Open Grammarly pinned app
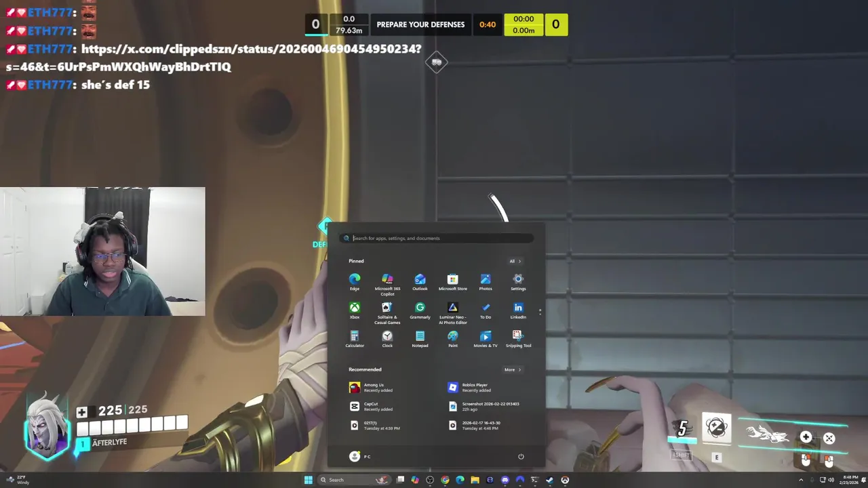 (x=420, y=310)
